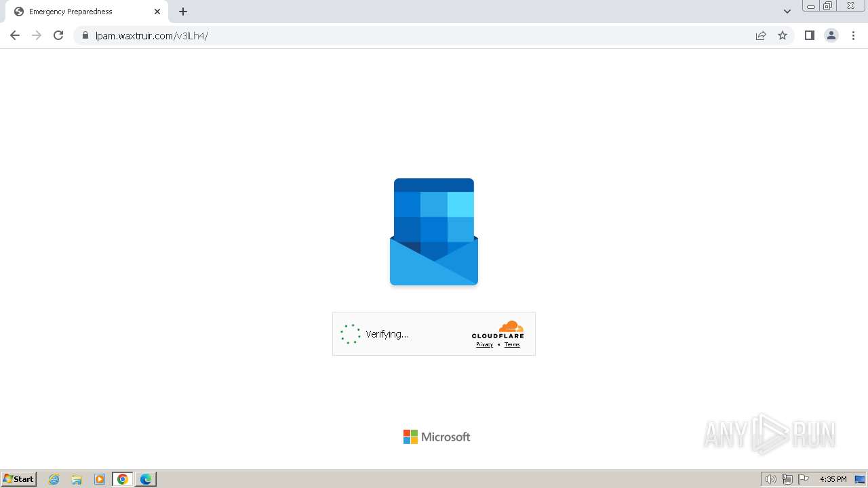Image resolution: width=868 pixels, height=488 pixels.
Task: Open Cloudflare Privacy link
Action: pyautogui.click(x=484, y=344)
